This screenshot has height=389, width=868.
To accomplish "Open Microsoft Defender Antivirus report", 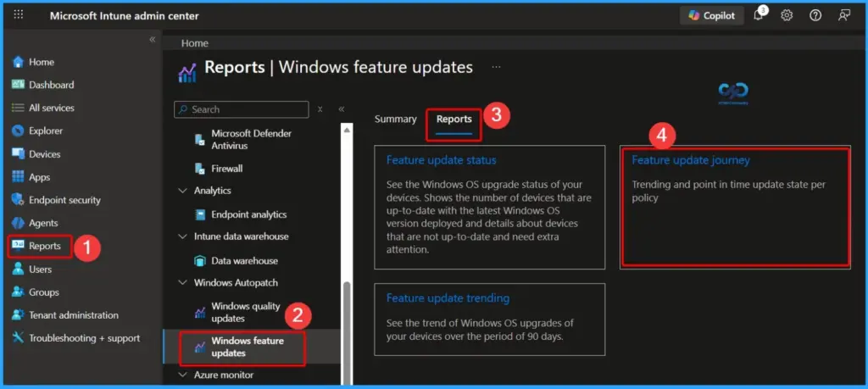I will pos(251,140).
